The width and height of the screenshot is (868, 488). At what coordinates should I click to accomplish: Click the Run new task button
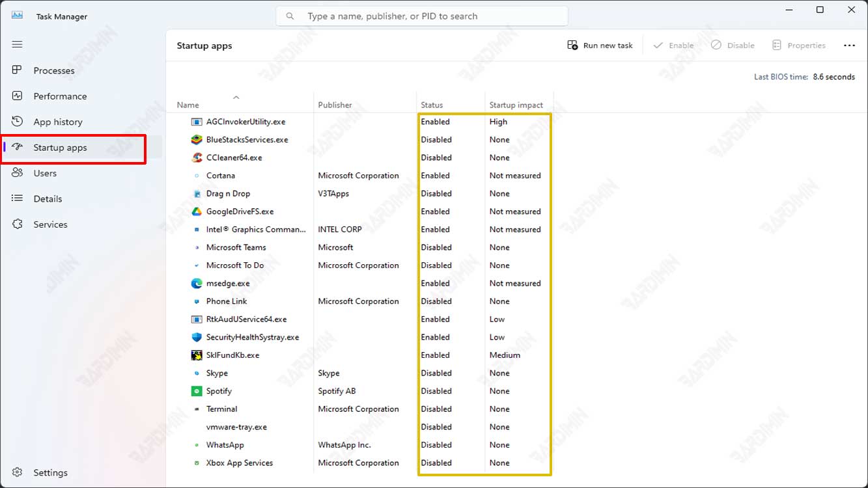point(600,46)
